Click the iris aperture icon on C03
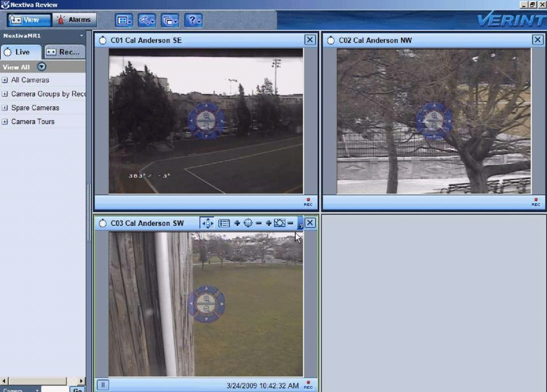The height and width of the screenshot is (392, 547). pyautogui.click(x=280, y=223)
